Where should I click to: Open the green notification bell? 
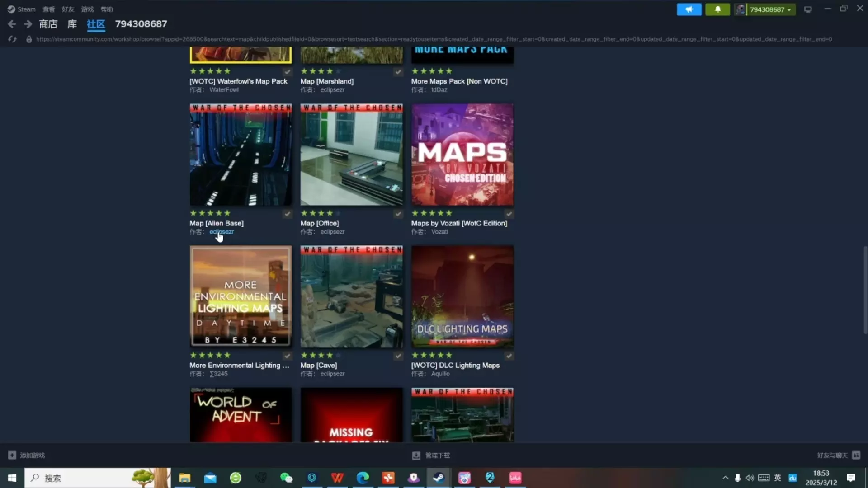click(717, 9)
